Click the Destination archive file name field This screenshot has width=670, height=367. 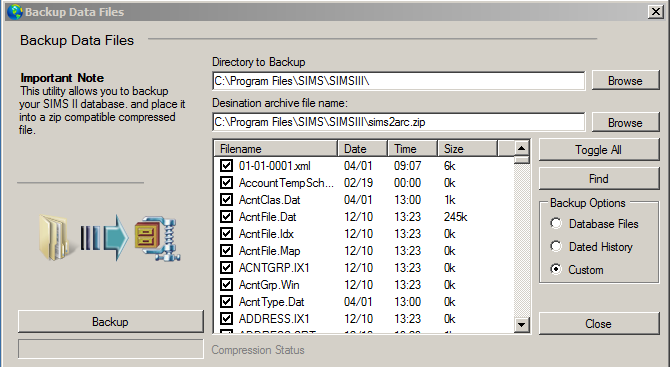[398, 122]
